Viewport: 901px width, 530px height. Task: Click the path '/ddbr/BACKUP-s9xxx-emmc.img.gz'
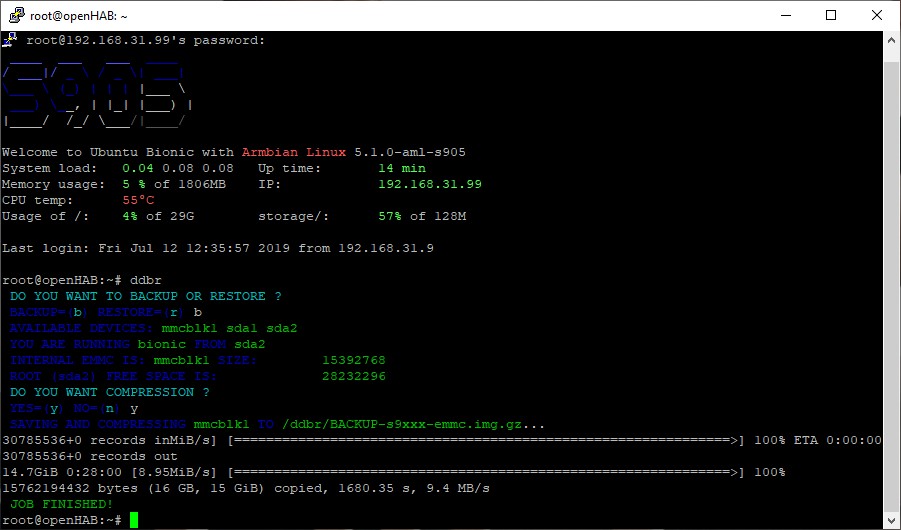coord(402,425)
